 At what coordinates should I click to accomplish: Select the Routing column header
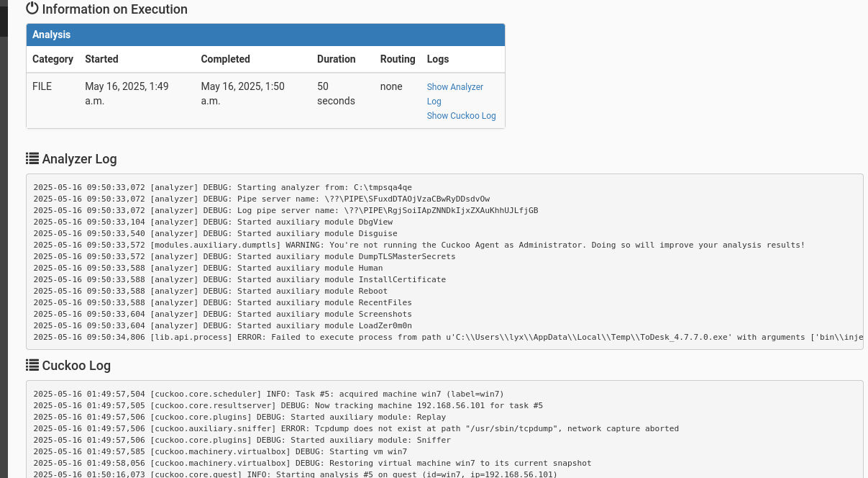click(x=397, y=59)
